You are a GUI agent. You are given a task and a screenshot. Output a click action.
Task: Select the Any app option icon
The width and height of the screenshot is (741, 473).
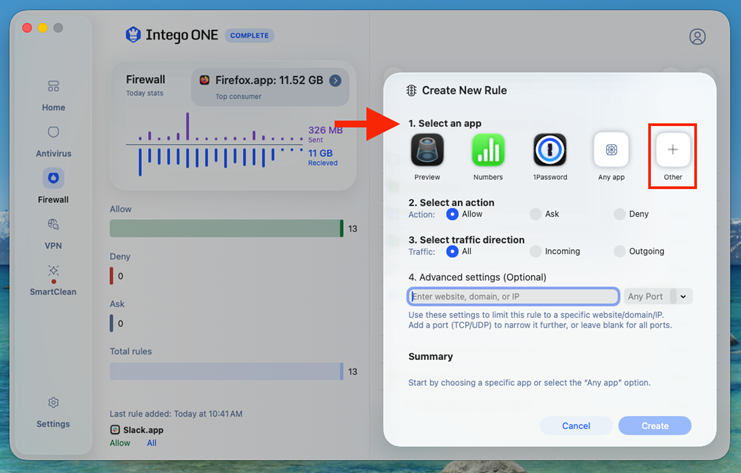611,150
